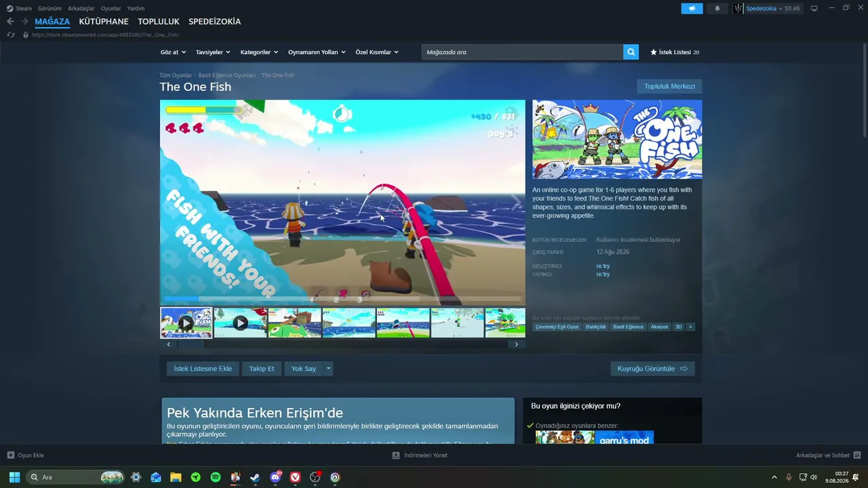868x488 pixels.
Task: Click İstek Listesine Ekle button
Action: click(203, 369)
